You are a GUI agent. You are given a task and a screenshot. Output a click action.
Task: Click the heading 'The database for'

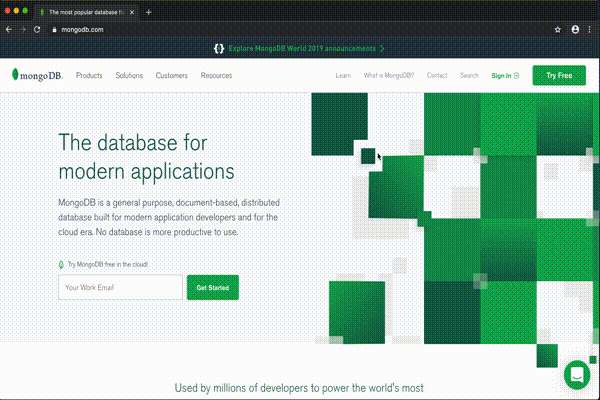[x=133, y=143]
